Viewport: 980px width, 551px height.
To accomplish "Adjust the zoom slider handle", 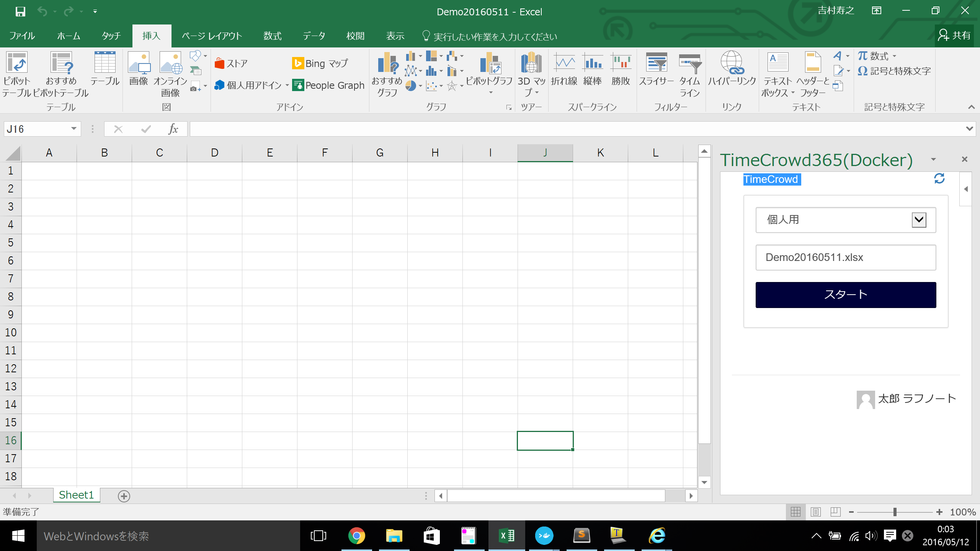I will coord(895,512).
